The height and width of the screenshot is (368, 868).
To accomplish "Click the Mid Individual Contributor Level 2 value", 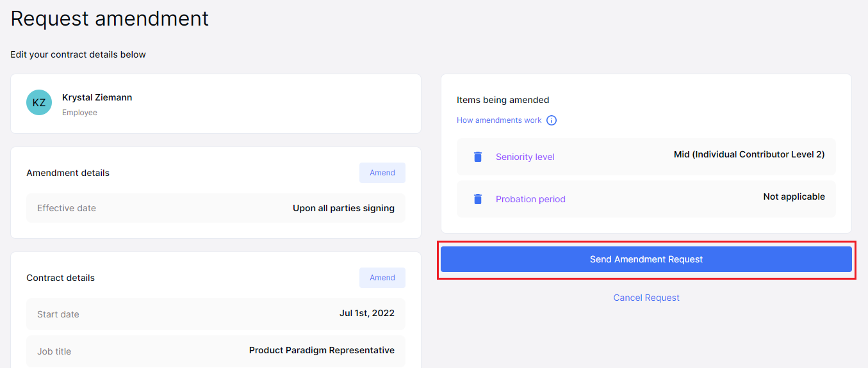I will coord(749,154).
